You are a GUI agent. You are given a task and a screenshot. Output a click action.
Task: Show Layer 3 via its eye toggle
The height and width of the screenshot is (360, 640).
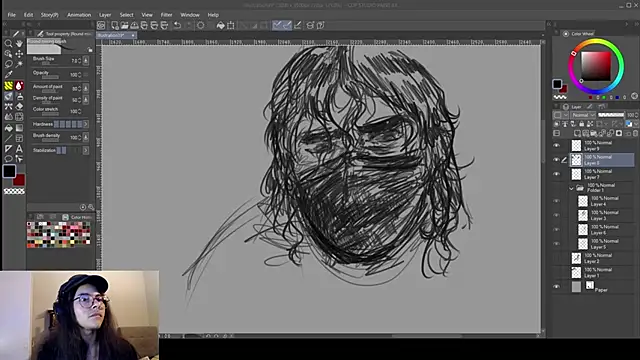(x=556, y=215)
